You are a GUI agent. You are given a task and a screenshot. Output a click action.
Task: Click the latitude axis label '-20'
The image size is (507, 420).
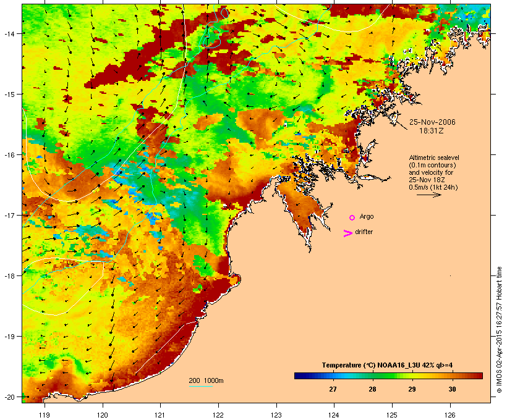[9, 397]
